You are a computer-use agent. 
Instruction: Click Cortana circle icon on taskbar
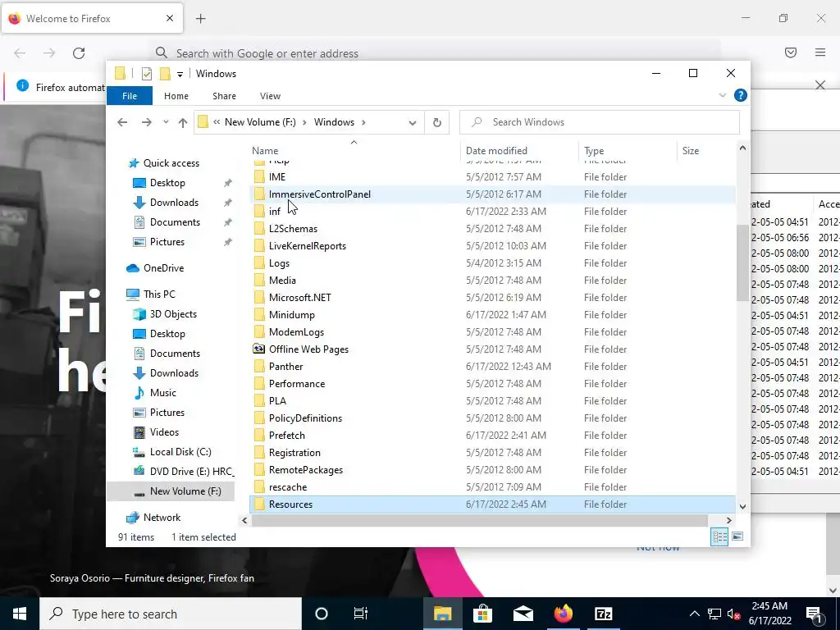322,614
